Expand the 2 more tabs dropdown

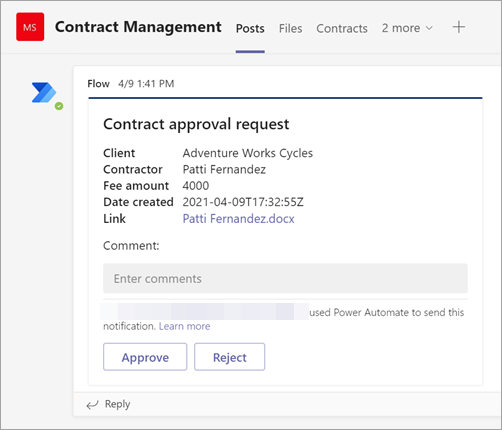click(x=407, y=28)
